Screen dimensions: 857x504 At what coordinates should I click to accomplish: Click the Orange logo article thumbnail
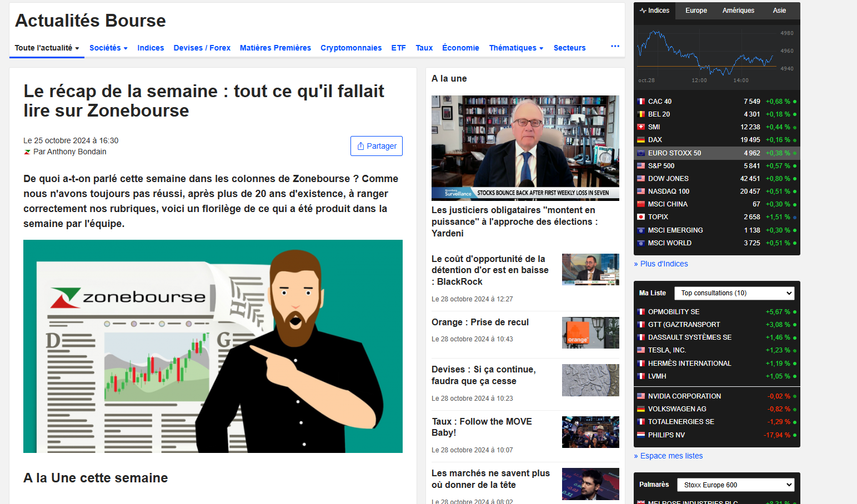pyautogui.click(x=590, y=332)
